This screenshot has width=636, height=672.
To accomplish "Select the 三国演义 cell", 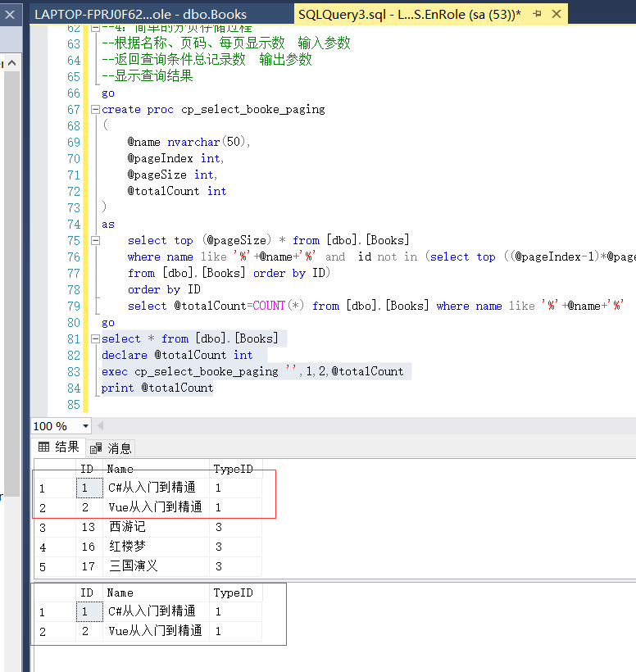I will coord(156,566).
